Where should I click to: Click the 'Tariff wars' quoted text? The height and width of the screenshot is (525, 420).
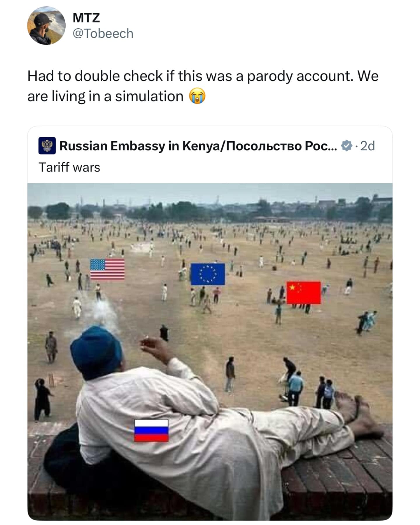tap(69, 168)
